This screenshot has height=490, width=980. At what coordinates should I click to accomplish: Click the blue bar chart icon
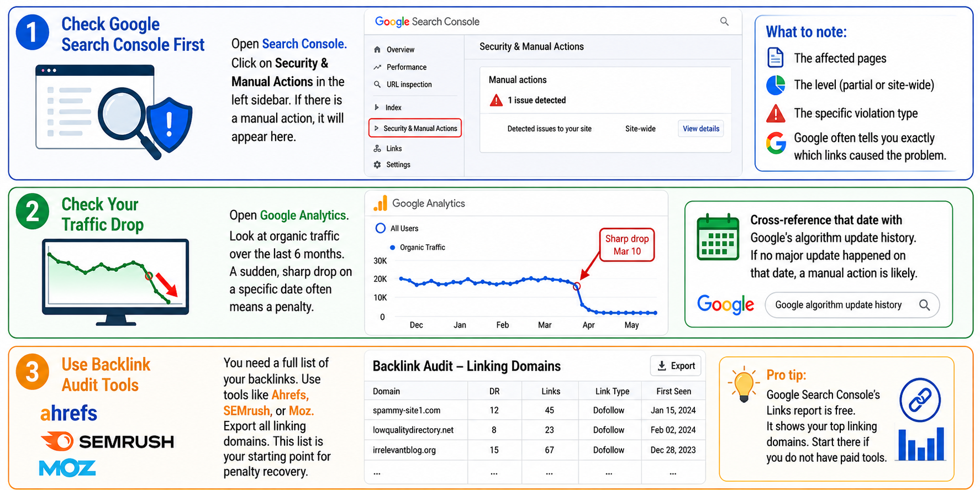(x=921, y=444)
